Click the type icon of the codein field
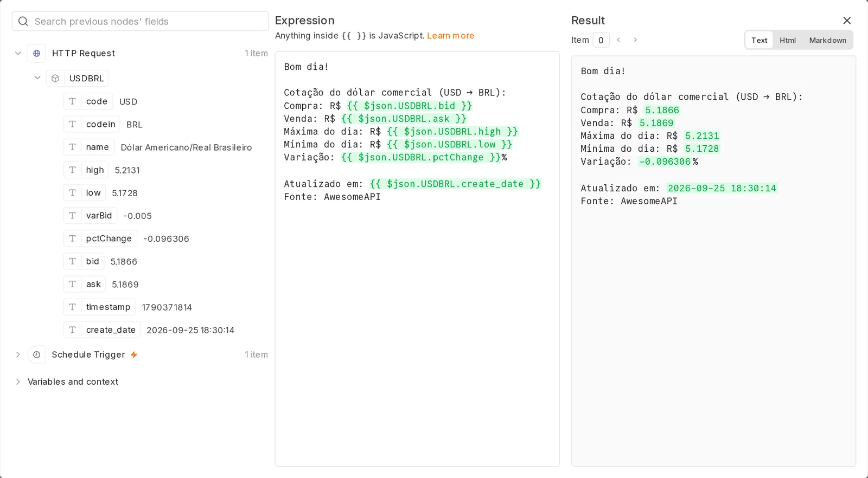Screen dimensions: 868x478 (x=72, y=124)
